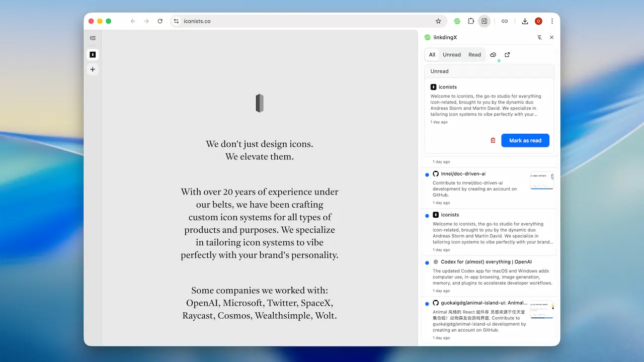Click GitHub icon beside guokaigdg/animal-island-ui
Image resolution: width=644 pixels, height=362 pixels.
pyautogui.click(x=436, y=303)
